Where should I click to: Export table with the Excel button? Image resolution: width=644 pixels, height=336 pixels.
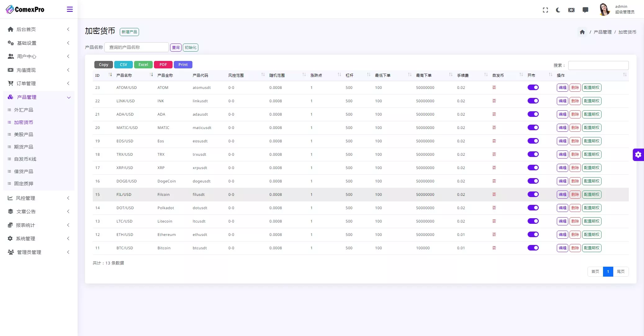(143, 65)
